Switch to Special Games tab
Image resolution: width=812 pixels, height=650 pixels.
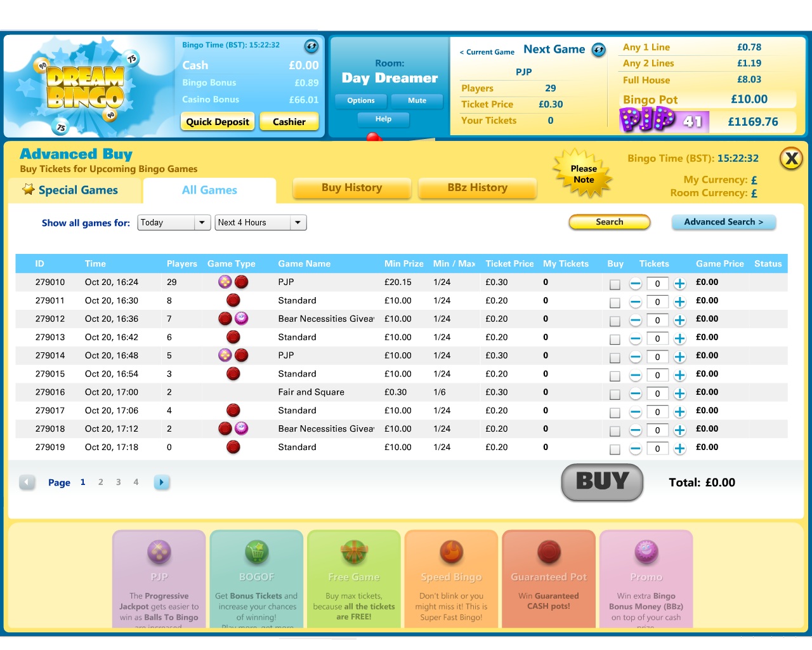coord(75,190)
